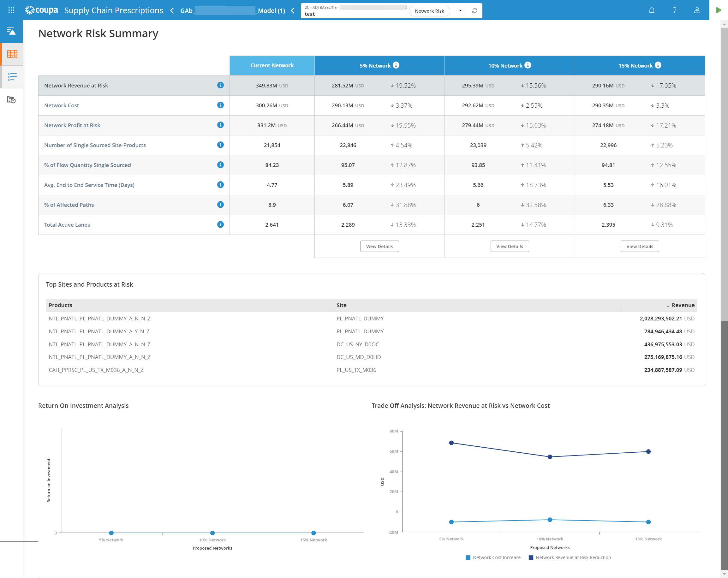
Task: Refresh the scenario view
Action: (x=474, y=10)
